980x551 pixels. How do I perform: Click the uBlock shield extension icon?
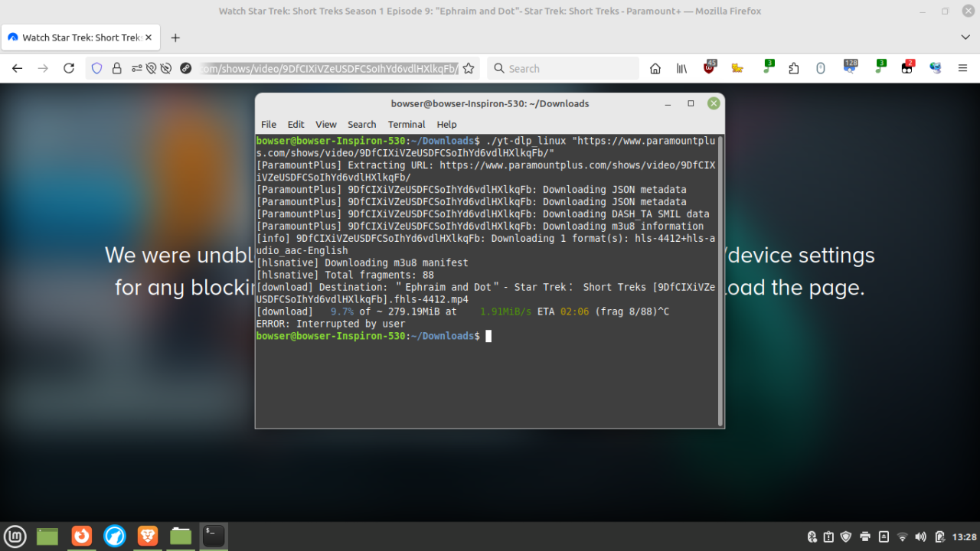click(710, 68)
